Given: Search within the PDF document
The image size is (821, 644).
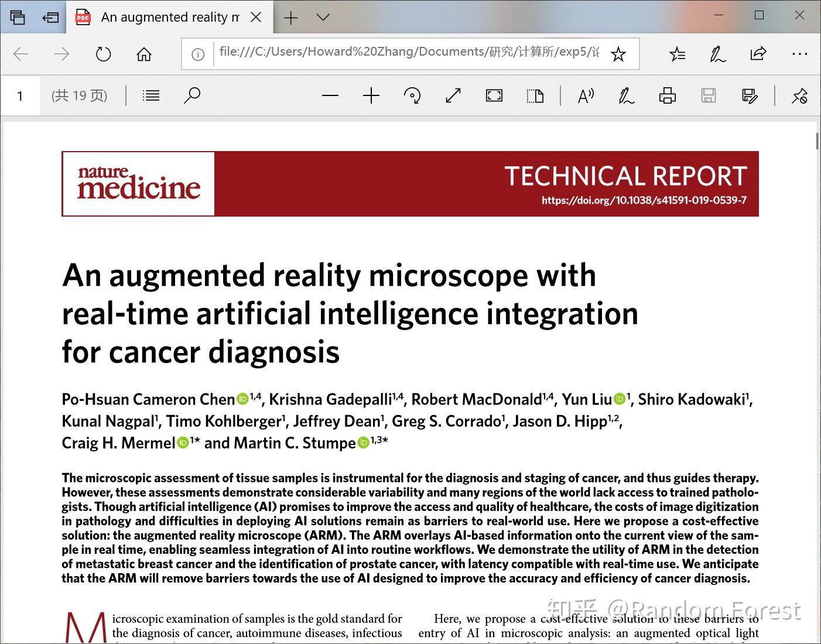Looking at the screenshot, I should [192, 95].
